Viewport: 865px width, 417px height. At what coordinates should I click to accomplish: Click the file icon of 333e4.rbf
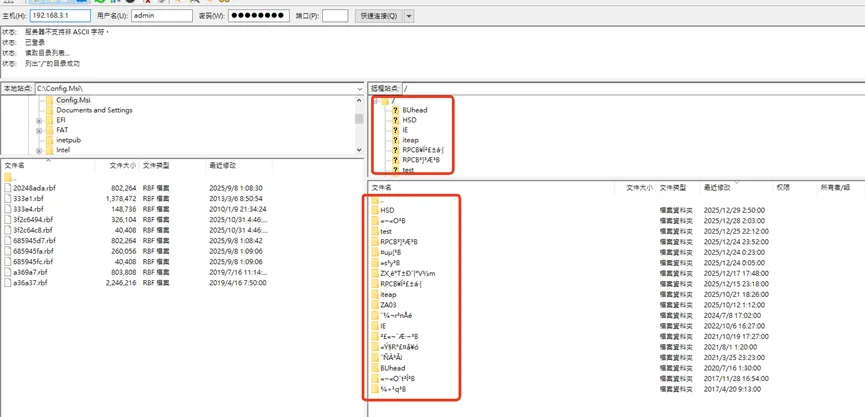(x=7, y=209)
